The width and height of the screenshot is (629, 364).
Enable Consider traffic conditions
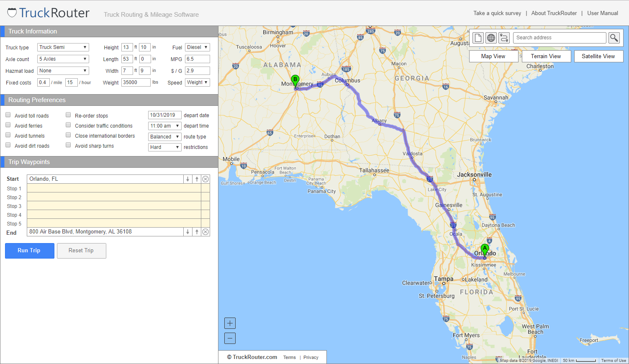pos(68,125)
